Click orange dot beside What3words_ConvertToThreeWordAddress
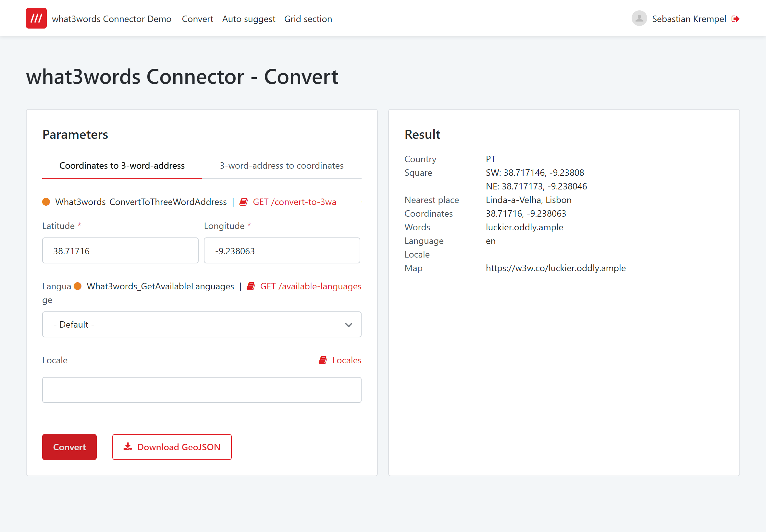 pyautogui.click(x=46, y=202)
